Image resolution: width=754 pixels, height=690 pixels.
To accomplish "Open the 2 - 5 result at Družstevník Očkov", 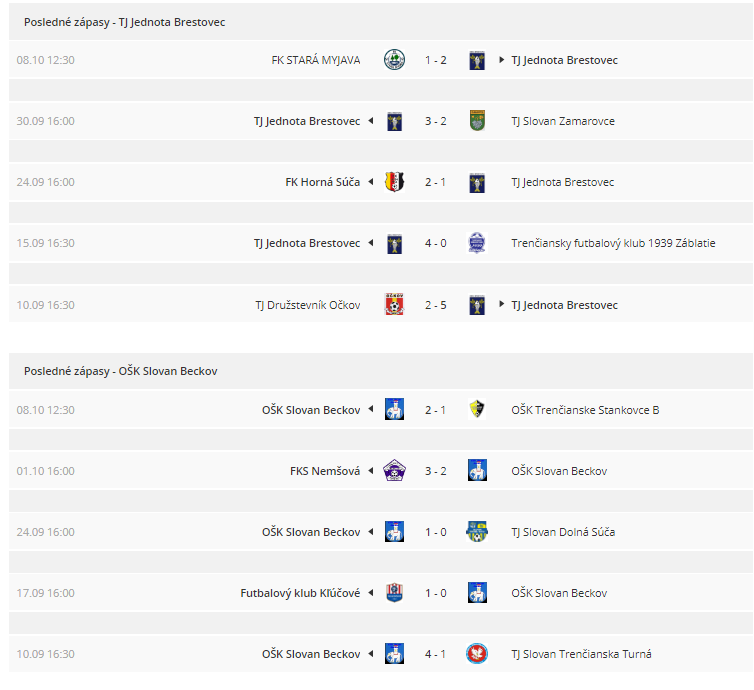I will (436, 305).
